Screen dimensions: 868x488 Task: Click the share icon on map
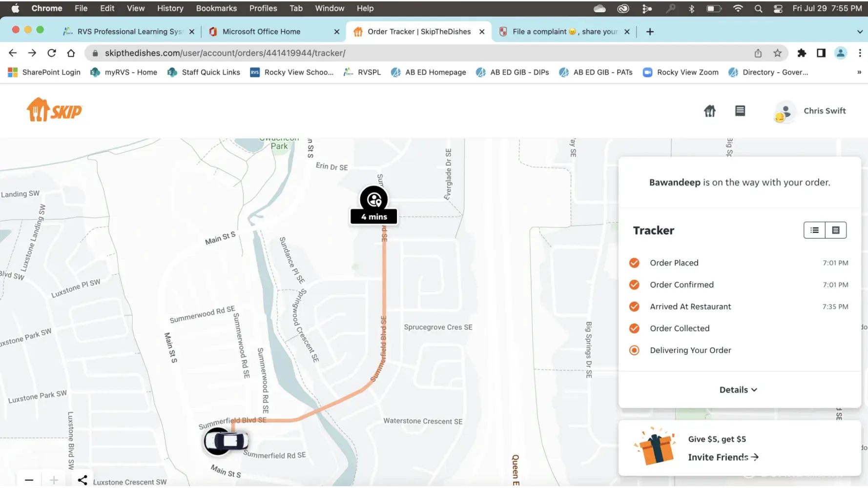click(83, 480)
